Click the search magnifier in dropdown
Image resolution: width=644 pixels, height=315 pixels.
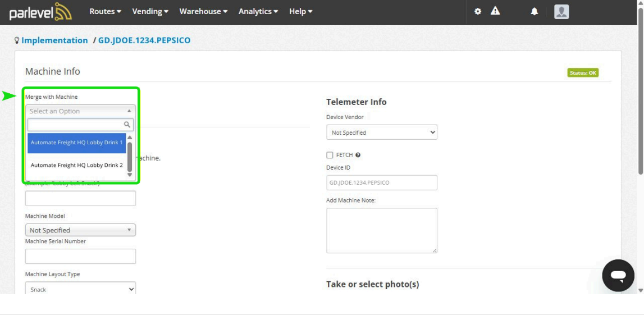point(127,125)
